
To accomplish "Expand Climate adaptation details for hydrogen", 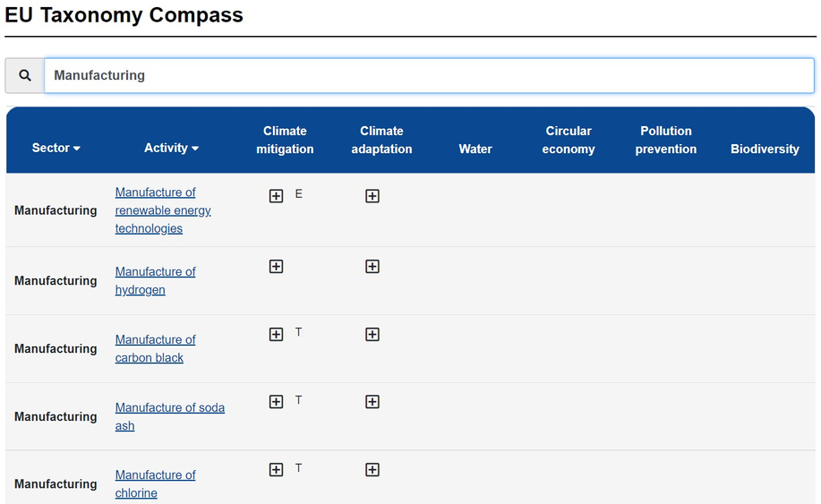I will click(x=372, y=267).
